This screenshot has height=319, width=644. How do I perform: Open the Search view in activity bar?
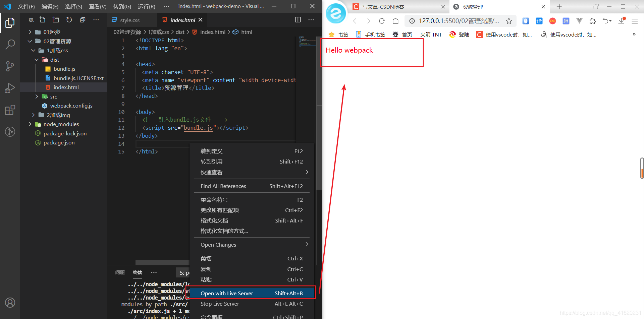point(10,44)
